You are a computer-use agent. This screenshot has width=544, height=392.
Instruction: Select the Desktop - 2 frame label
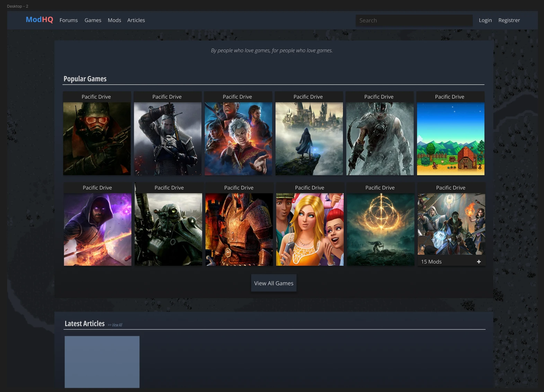(x=18, y=6)
